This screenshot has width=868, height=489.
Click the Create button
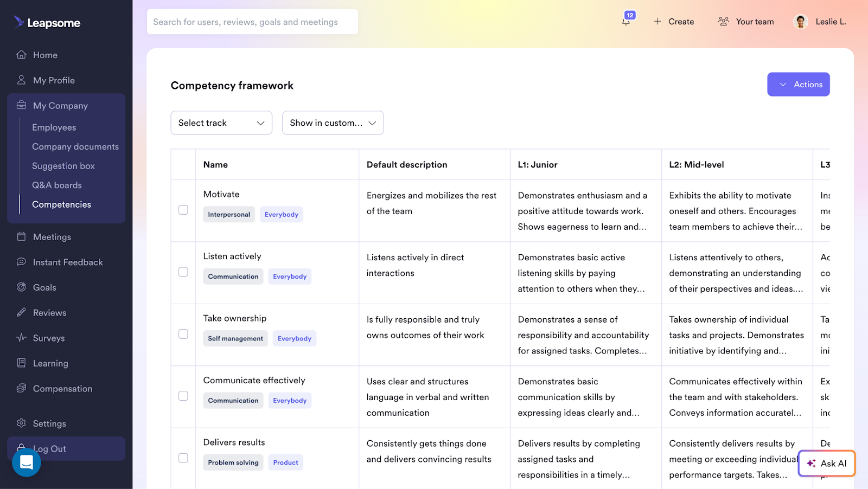click(673, 21)
